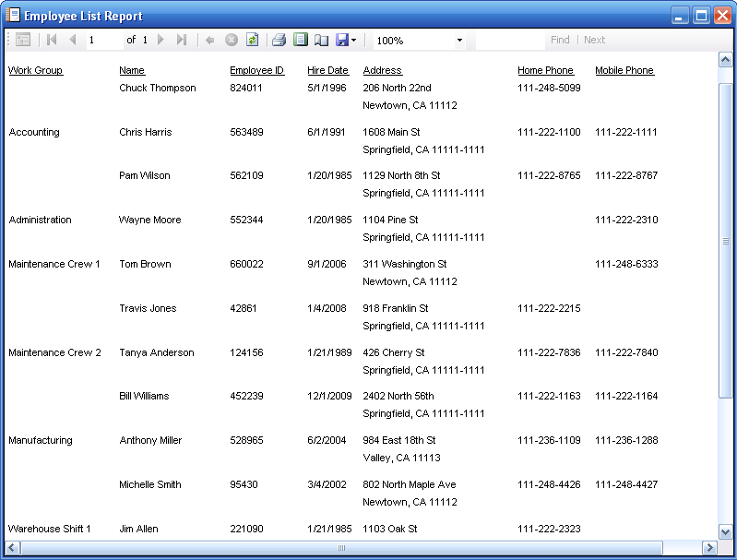
Task: Expand the 100% zoom dropdown
Action: point(459,41)
